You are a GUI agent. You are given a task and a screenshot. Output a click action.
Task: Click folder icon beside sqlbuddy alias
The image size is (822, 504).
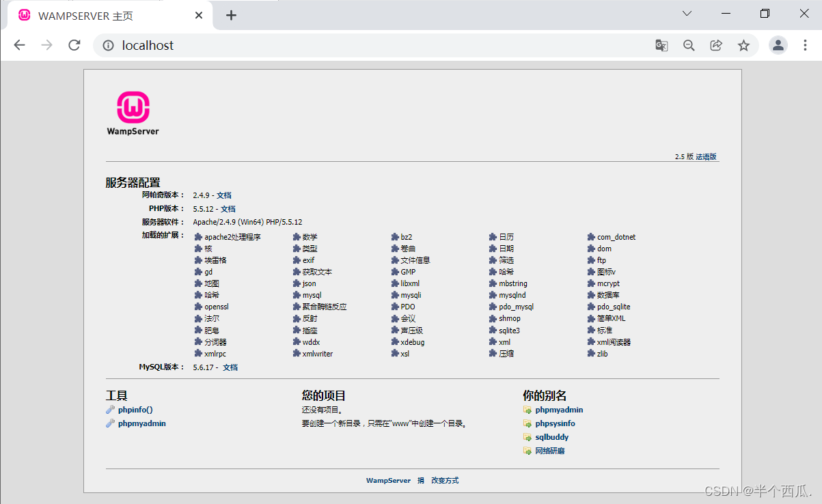(x=528, y=437)
